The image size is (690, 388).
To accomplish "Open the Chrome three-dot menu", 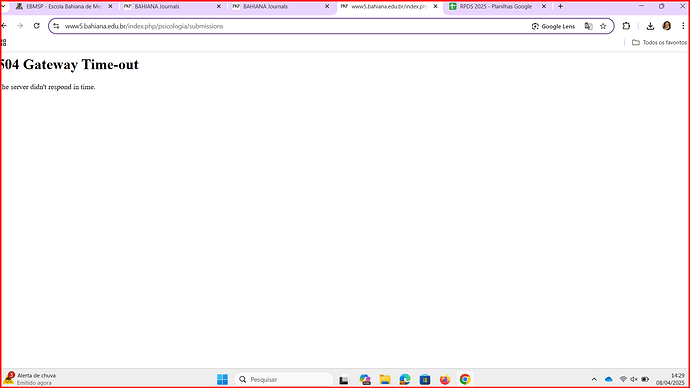I will (x=683, y=26).
